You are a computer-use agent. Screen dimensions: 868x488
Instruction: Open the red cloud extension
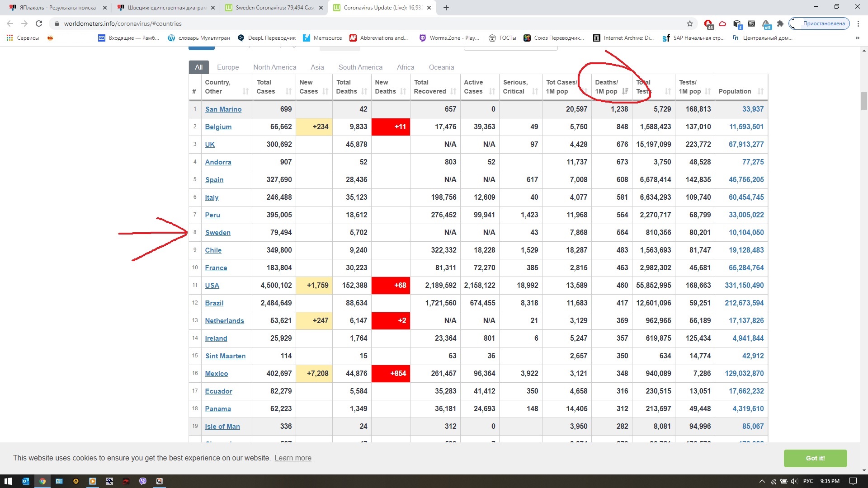(x=722, y=23)
